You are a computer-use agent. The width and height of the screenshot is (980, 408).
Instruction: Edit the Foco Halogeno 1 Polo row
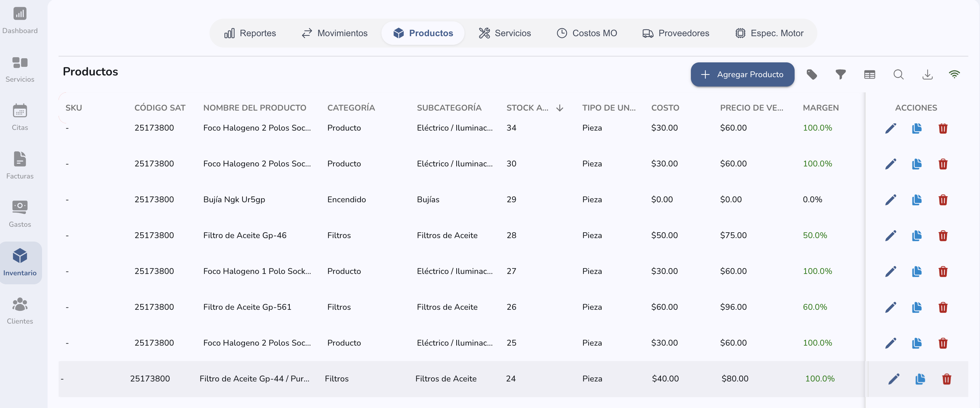pyautogui.click(x=890, y=271)
